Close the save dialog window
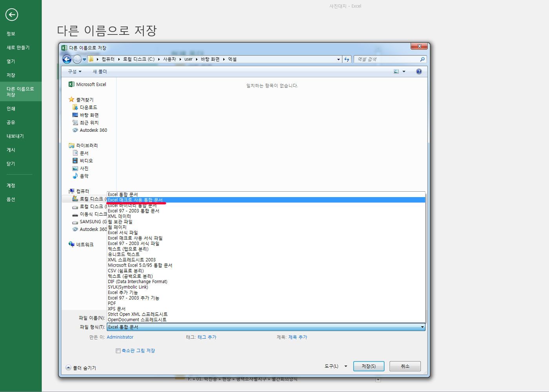This screenshot has width=549, height=392. point(419,46)
